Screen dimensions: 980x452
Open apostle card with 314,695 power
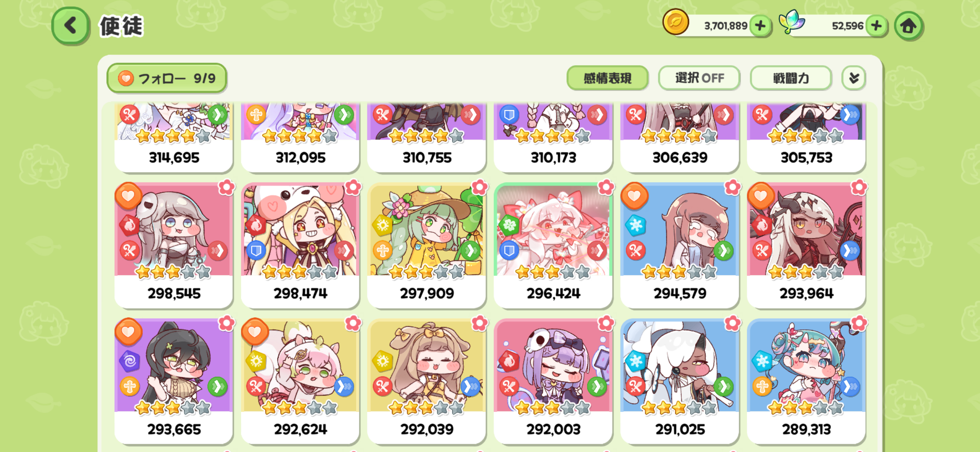coord(174,137)
